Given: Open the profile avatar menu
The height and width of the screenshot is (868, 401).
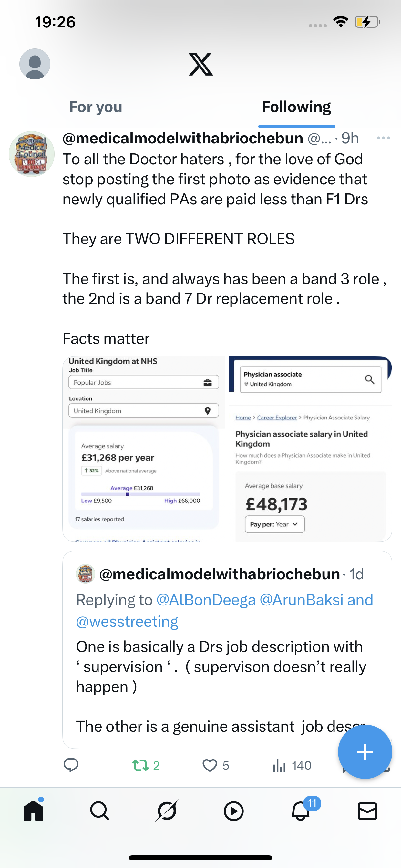Looking at the screenshot, I should point(35,64).
